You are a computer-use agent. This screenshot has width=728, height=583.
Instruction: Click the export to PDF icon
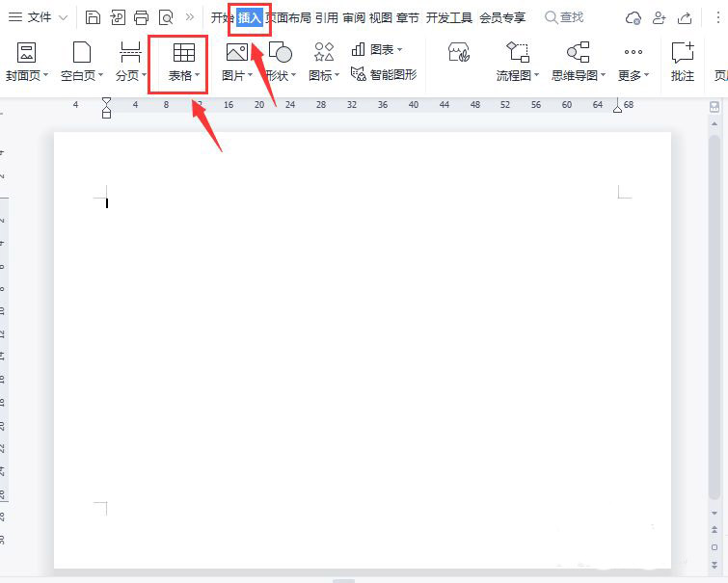118,17
